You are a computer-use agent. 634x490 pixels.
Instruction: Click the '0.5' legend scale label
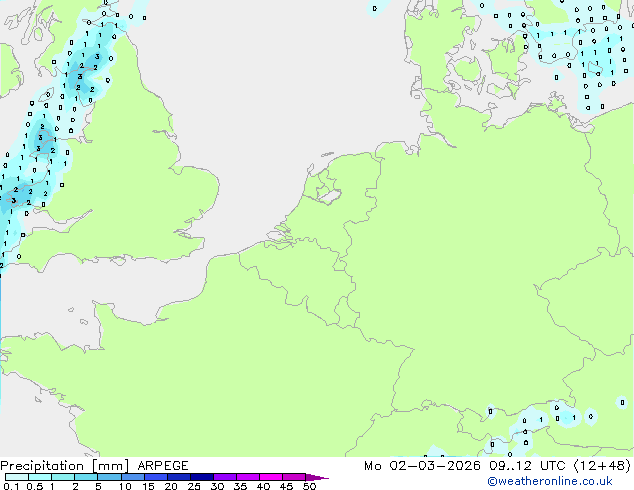[x=35, y=486]
